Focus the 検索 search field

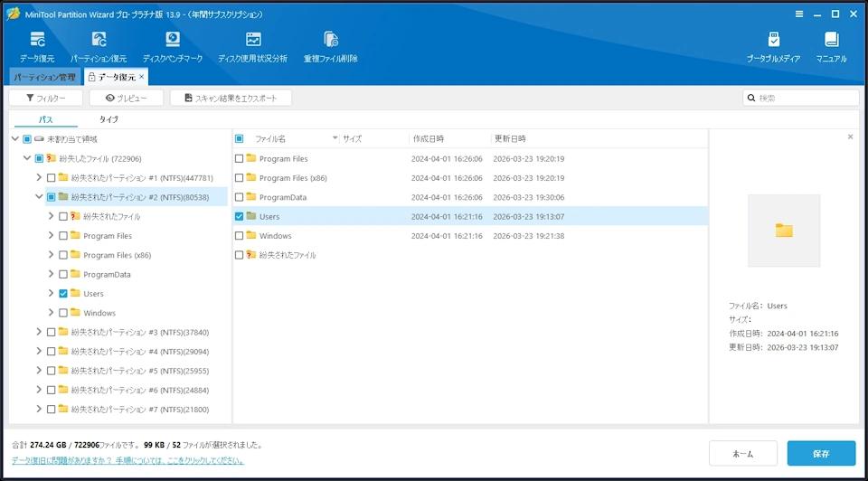[800, 98]
